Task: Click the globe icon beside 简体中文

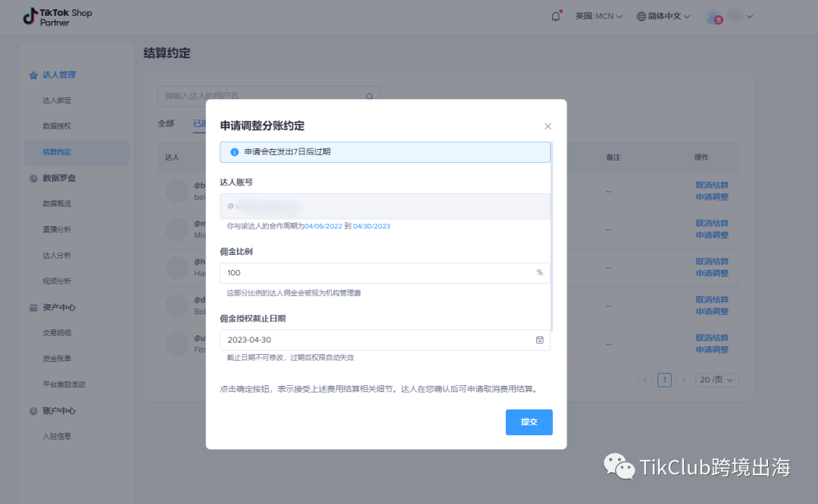Action: tap(642, 17)
